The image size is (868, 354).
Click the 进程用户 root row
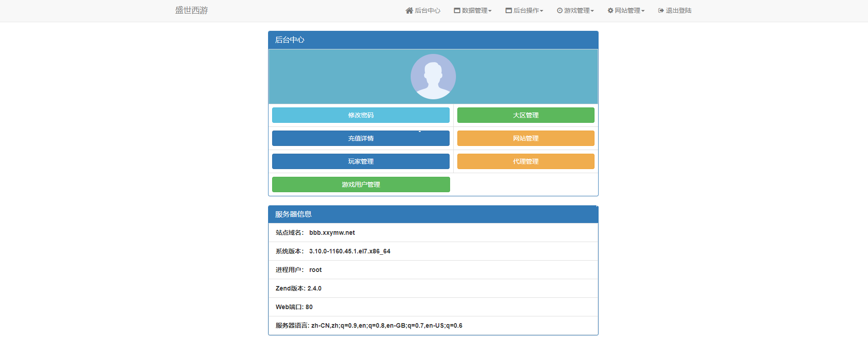tap(433, 270)
